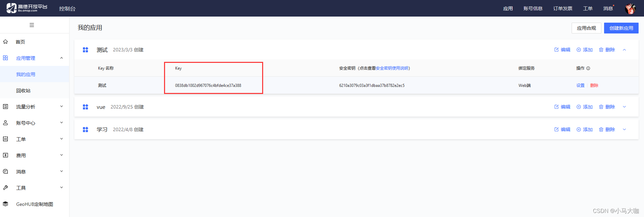This screenshot has width=644, height=217.
Task: Click the Web端 bound service cell
Action: coord(525,86)
